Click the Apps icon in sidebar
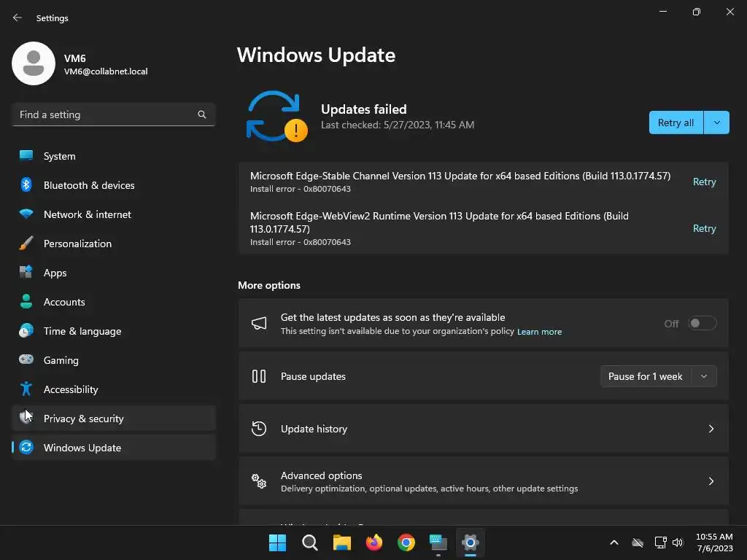 (x=26, y=273)
